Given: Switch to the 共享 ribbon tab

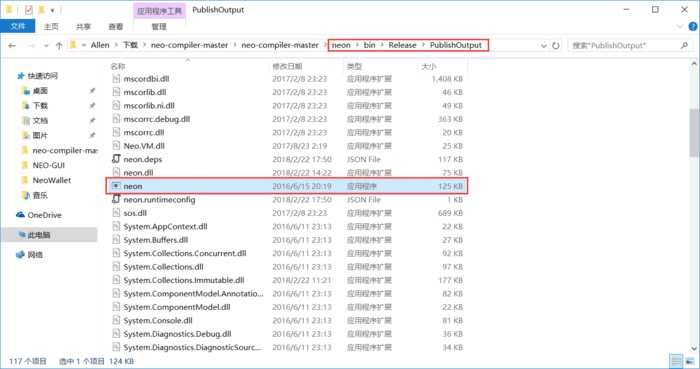Looking at the screenshot, I should [83, 27].
